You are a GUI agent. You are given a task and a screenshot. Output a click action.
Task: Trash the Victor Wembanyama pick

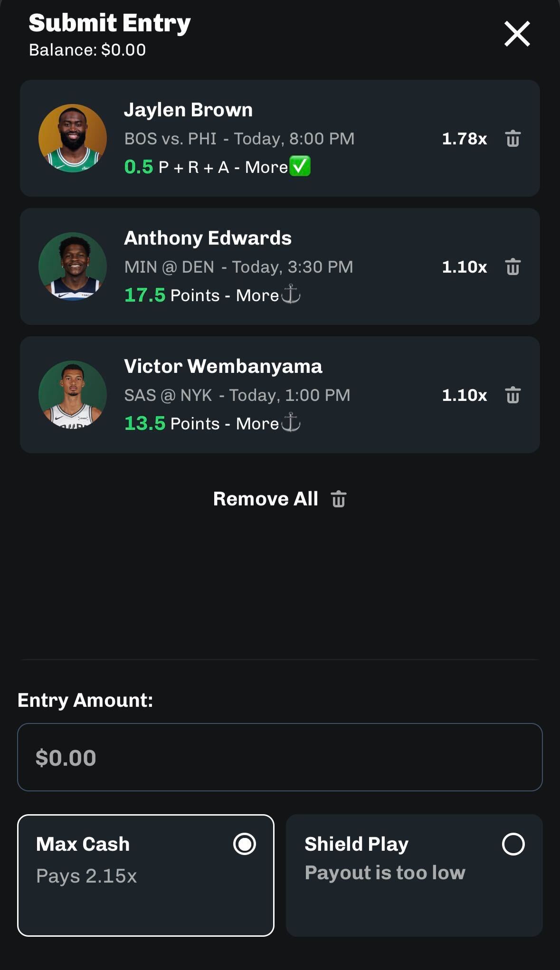(513, 395)
